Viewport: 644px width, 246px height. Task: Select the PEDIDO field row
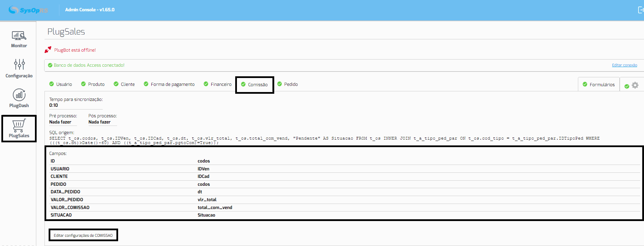click(x=345, y=184)
